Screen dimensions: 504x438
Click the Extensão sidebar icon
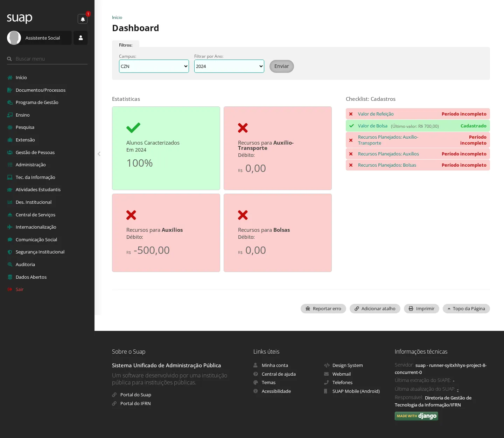[x=10, y=140]
